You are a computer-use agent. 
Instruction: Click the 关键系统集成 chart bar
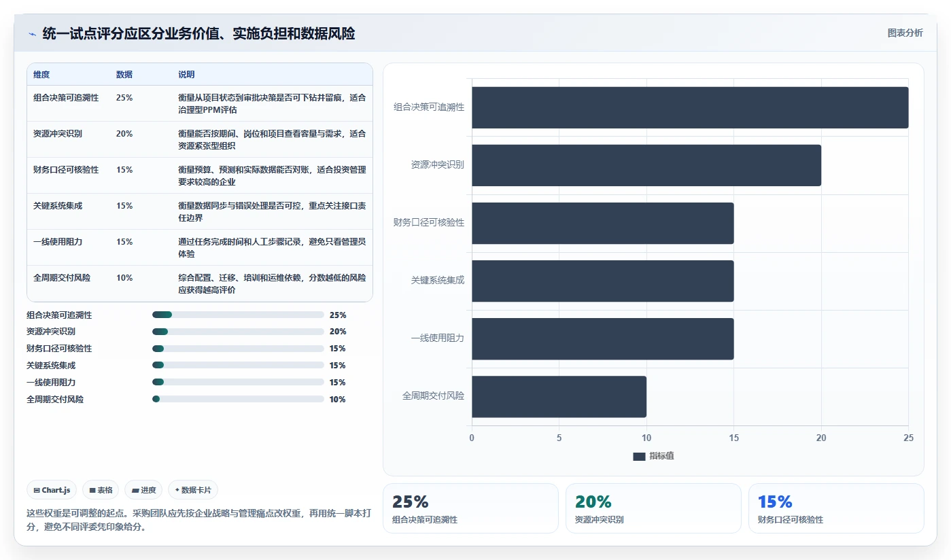[603, 281]
